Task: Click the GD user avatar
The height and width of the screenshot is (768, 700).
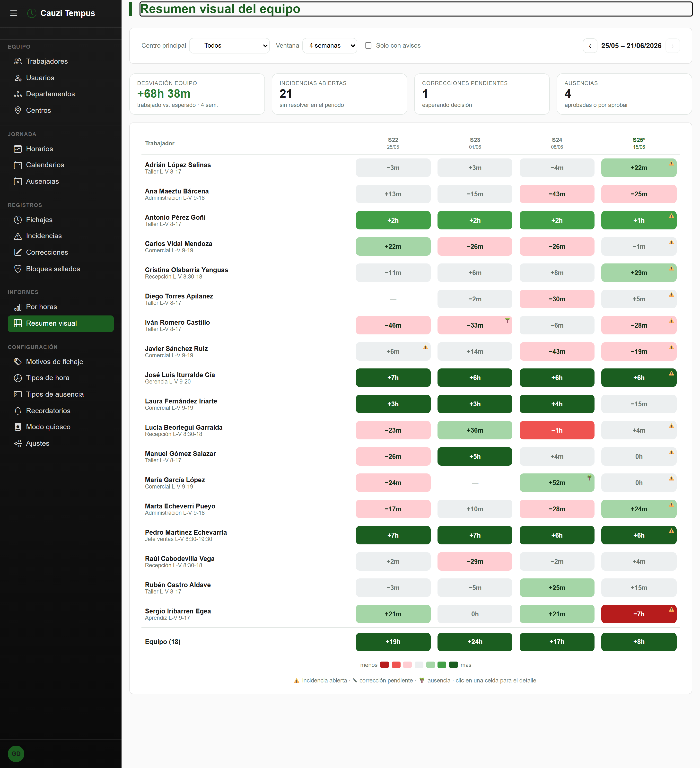Action: (x=16, y=753)
